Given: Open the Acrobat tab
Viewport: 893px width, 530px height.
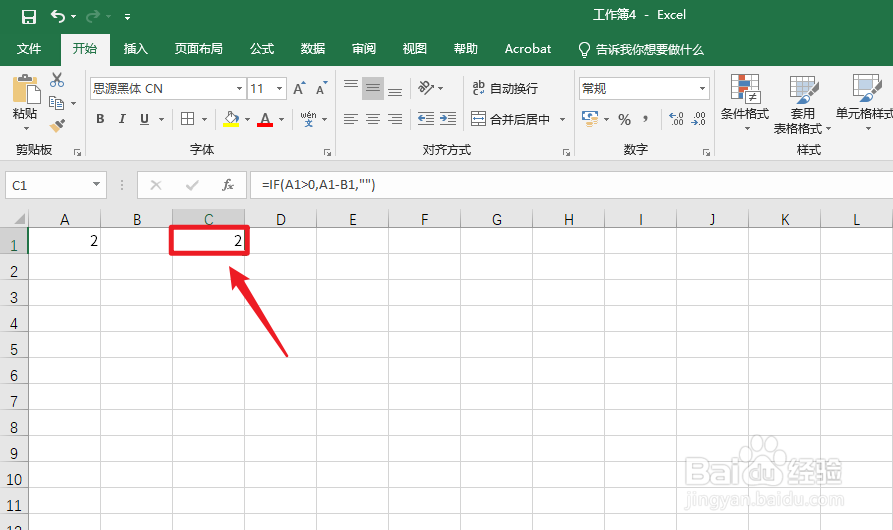Looking at the screenshot, I should pyautogui.click(x=527, y=49).
